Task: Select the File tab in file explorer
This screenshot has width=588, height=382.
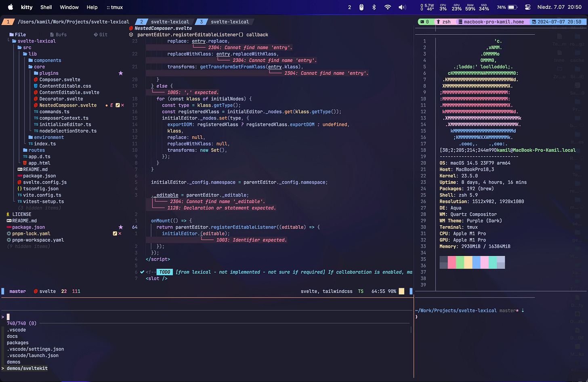Action: click(17, 35)
